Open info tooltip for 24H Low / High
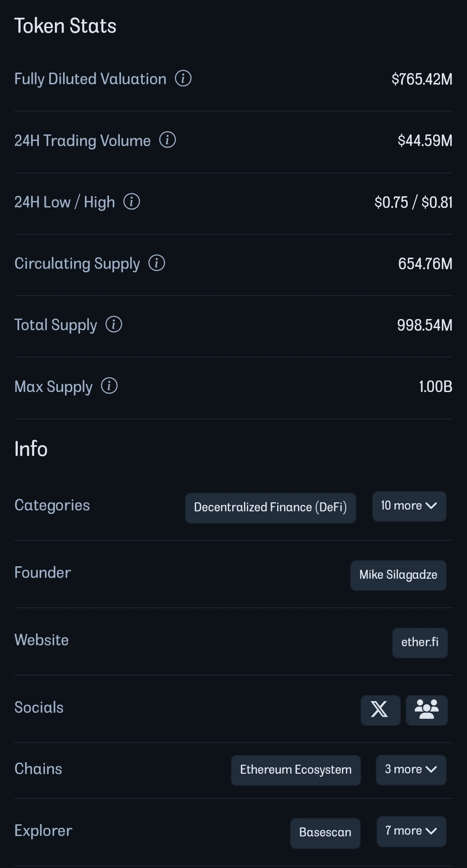 [131, 201]
